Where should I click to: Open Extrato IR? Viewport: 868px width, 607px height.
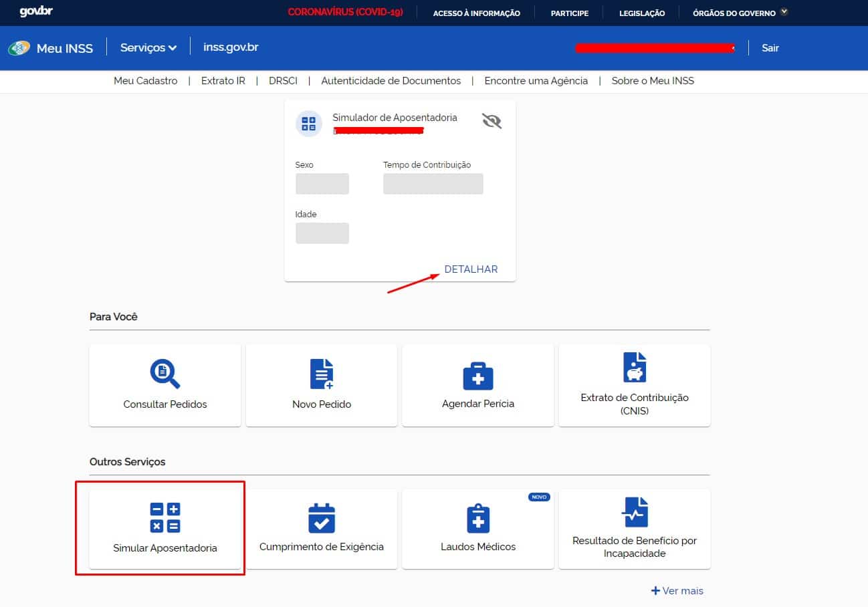[223, 81]
